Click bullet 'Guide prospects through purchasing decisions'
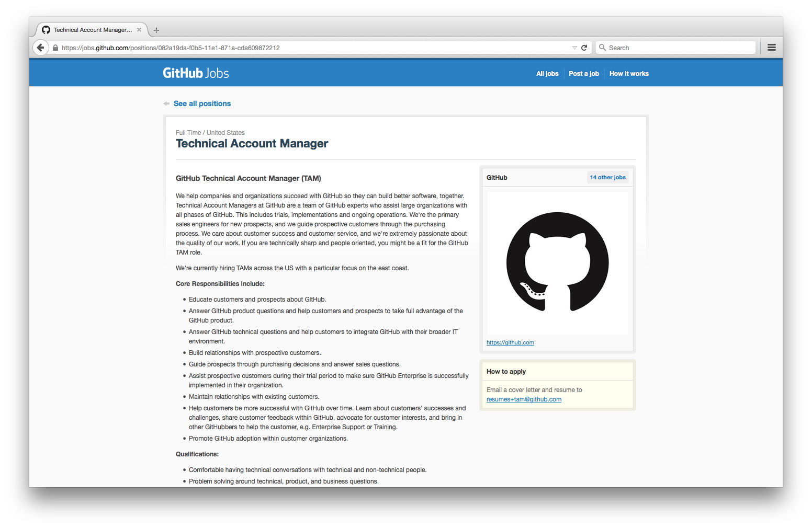 pos(295,364)
